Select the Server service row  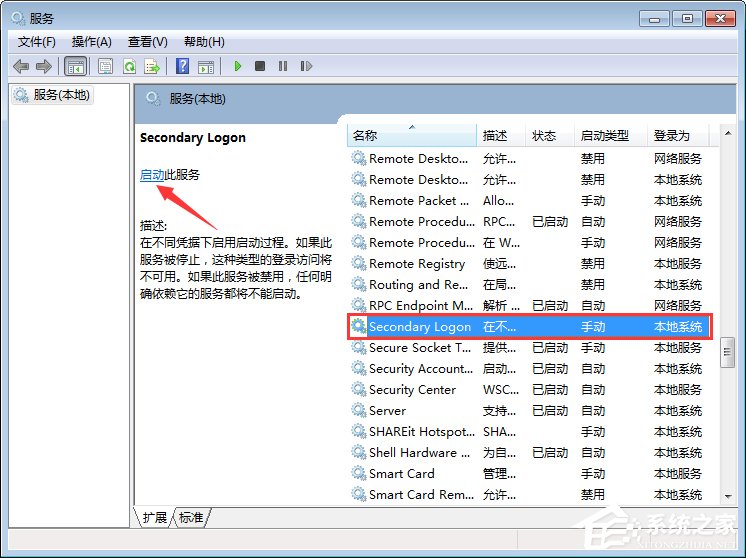(x=530, y=411)
